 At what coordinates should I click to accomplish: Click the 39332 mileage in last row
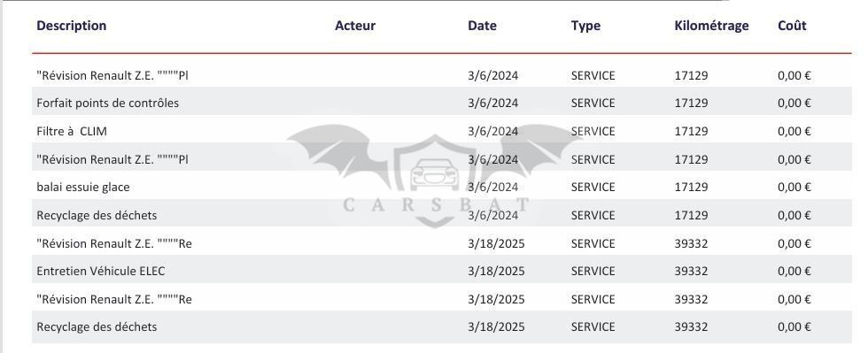691,327
